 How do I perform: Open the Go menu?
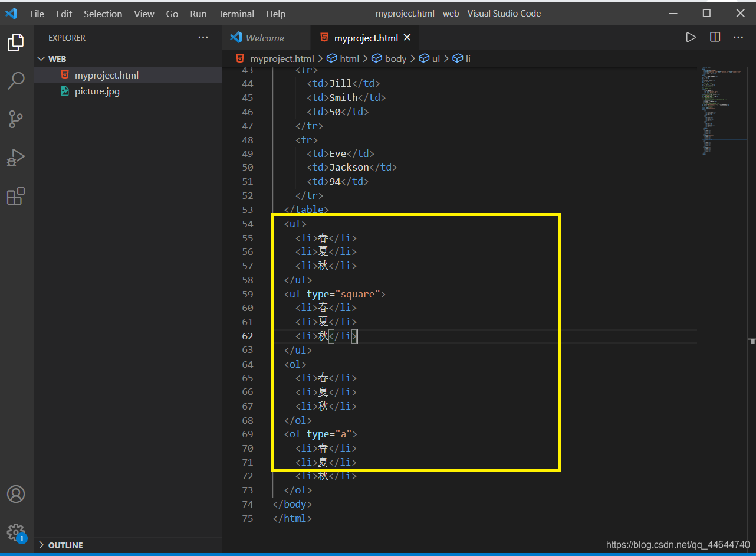point(172,14)
